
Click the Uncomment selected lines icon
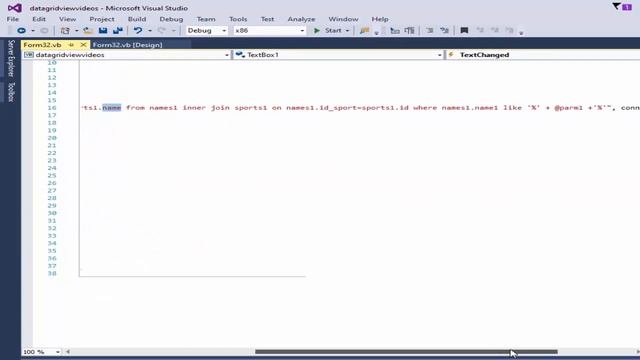pos(409,31)
